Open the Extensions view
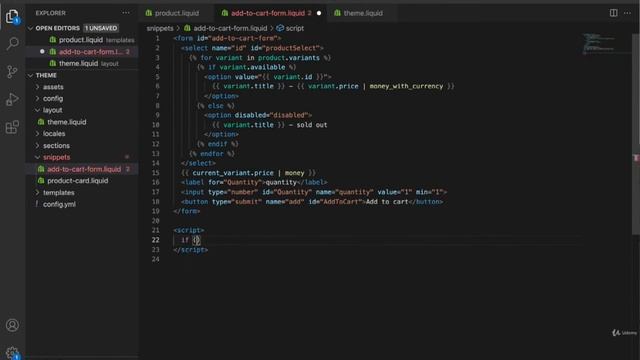This screenshot has width=640, height=360. pyautogui.click(x=12, y=127)
